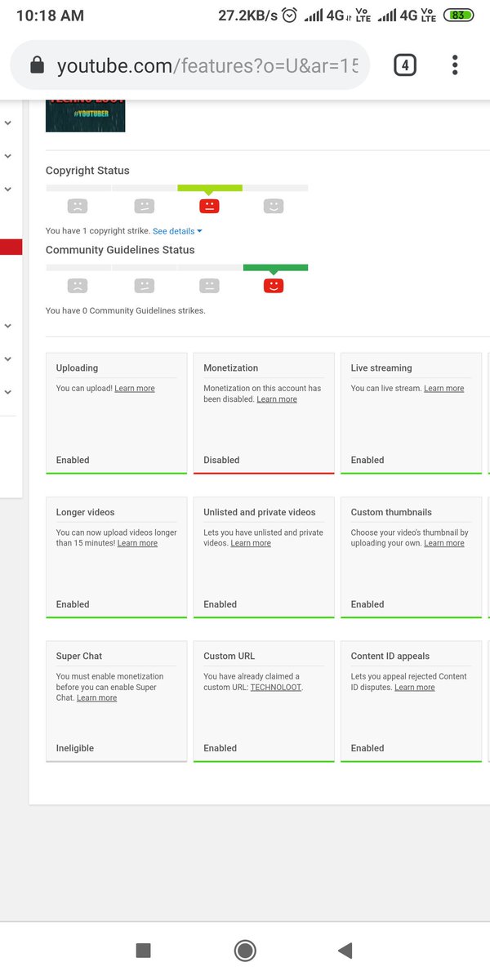The image size is (490, 980).
Task: Expand See details for copyright strike
Action: pos(177,231)
